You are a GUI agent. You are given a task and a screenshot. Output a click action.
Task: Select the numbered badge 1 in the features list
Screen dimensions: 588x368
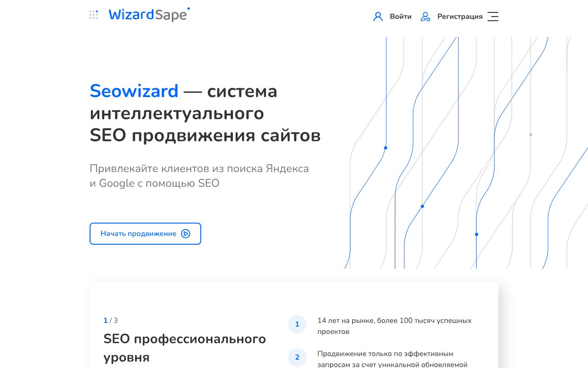tap(297, 324)
